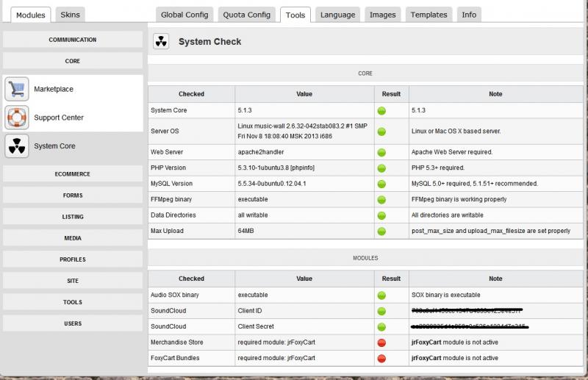Expand the Ecommerce module category

coord(72,174)
